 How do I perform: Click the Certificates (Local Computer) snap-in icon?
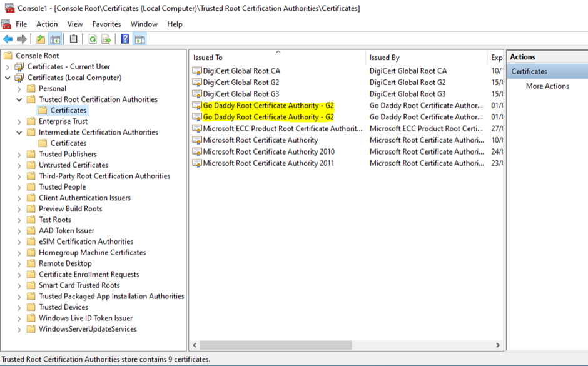click(x=19, y=78)
